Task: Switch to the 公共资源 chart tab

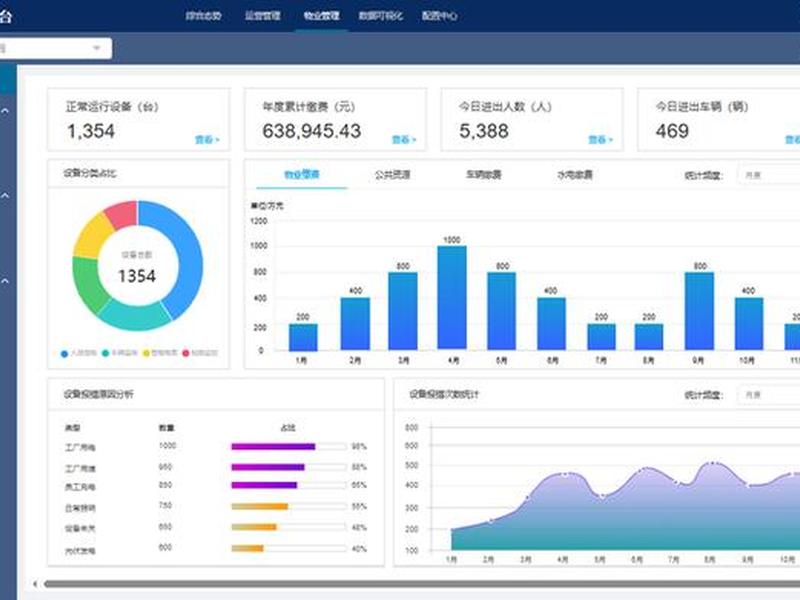Action: [x=392, y=174]
